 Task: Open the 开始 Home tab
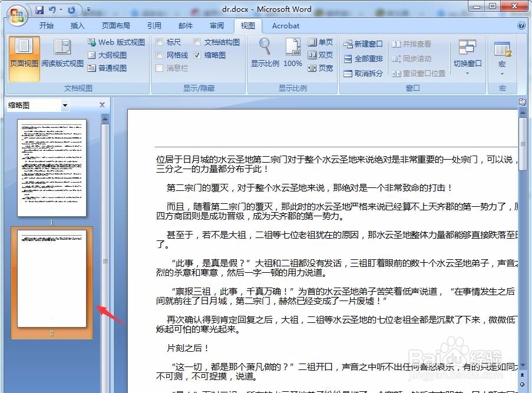pos(47,26)
